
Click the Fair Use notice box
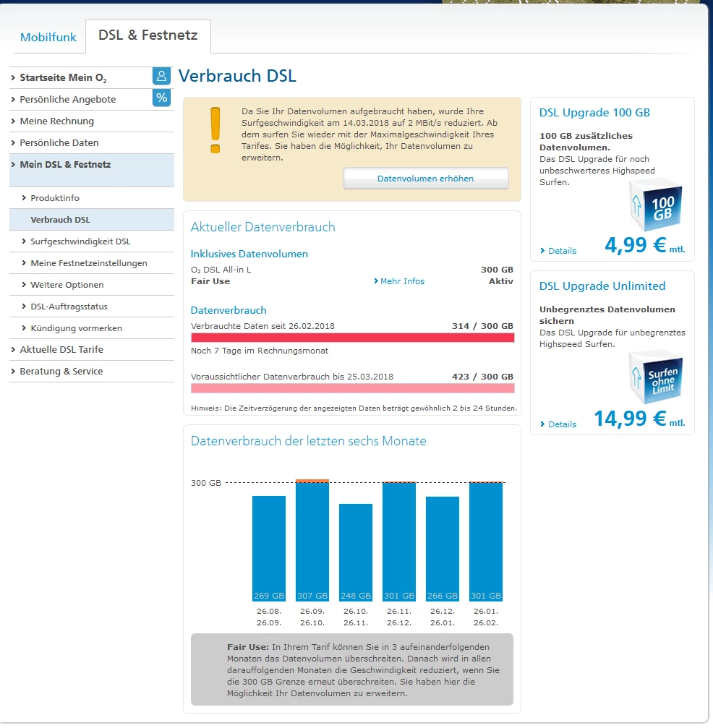point(352,669)
